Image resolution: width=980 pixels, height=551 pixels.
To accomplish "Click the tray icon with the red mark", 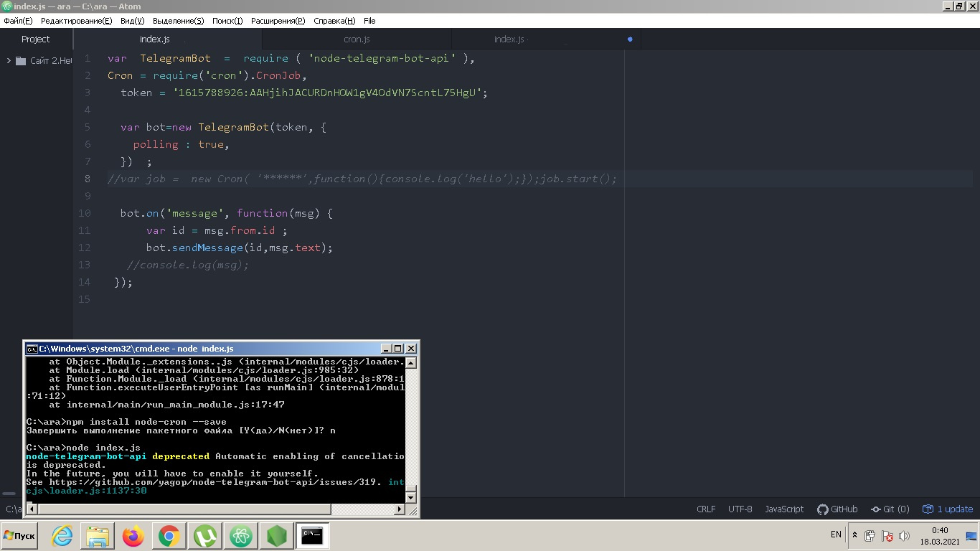I will (887, 536).
